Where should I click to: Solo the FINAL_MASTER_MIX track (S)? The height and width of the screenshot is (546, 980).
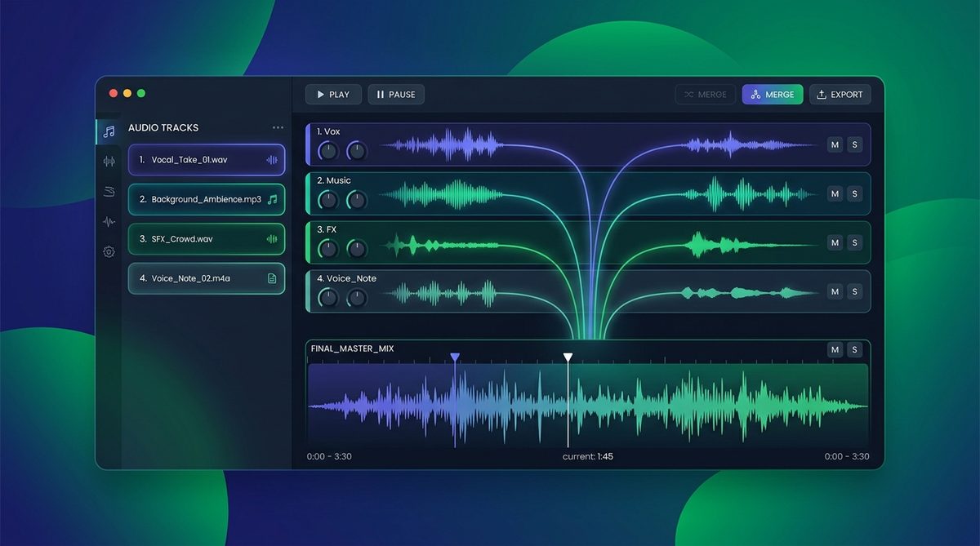pyautogui.click(x=854, y=350)
